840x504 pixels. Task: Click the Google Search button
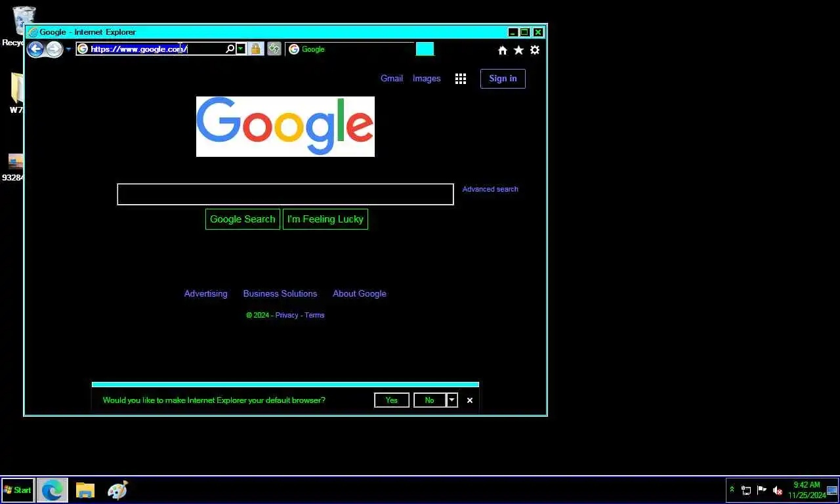(243, 219)
